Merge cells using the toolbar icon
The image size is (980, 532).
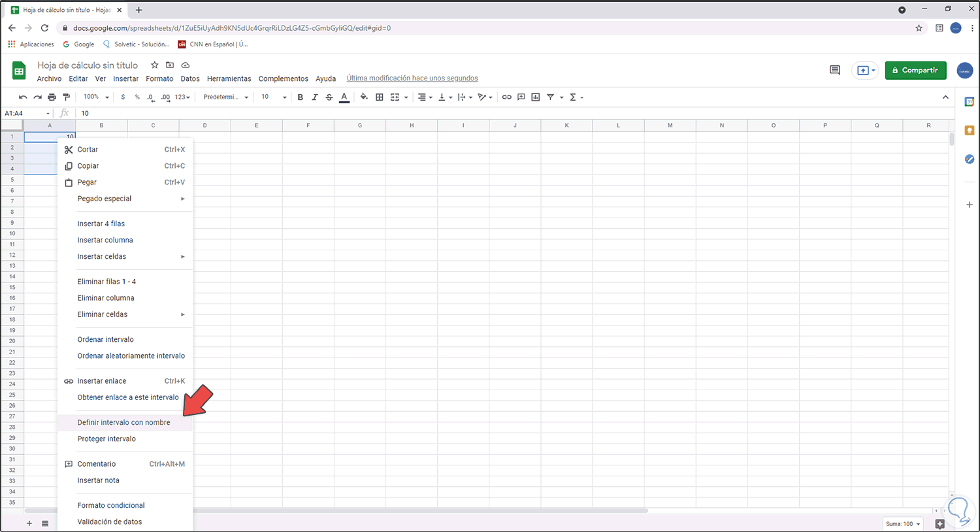click(x=396, y=97)
